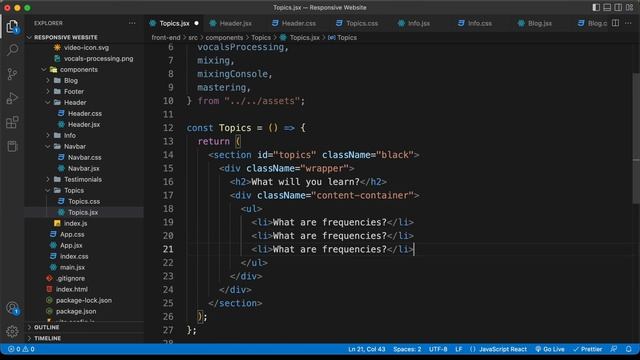Open Topics.css in explorer tree
The height and width of the screenshot is (360, 640).
tap(84, 201)
